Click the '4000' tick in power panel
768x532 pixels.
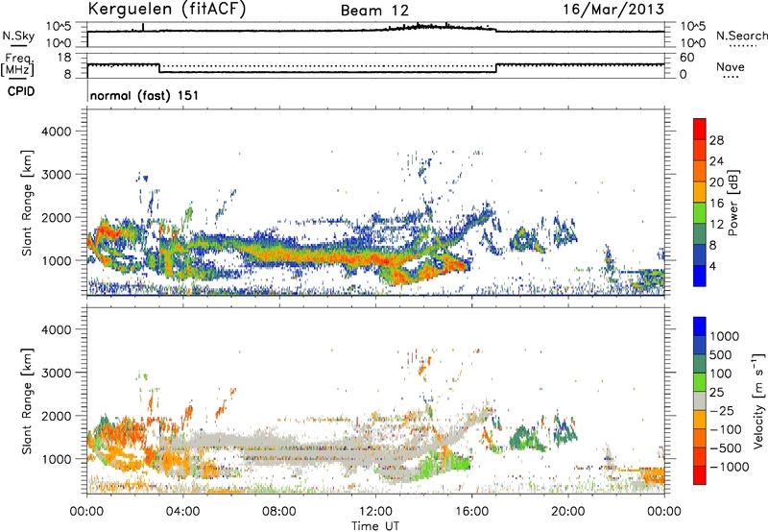tap(56, 132)
